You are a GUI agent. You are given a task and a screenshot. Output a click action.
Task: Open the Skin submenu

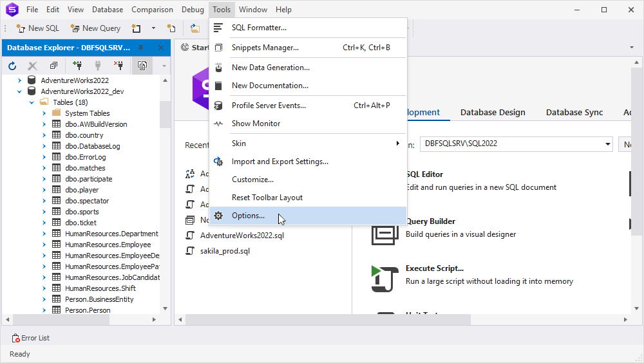tap(308, 144)
